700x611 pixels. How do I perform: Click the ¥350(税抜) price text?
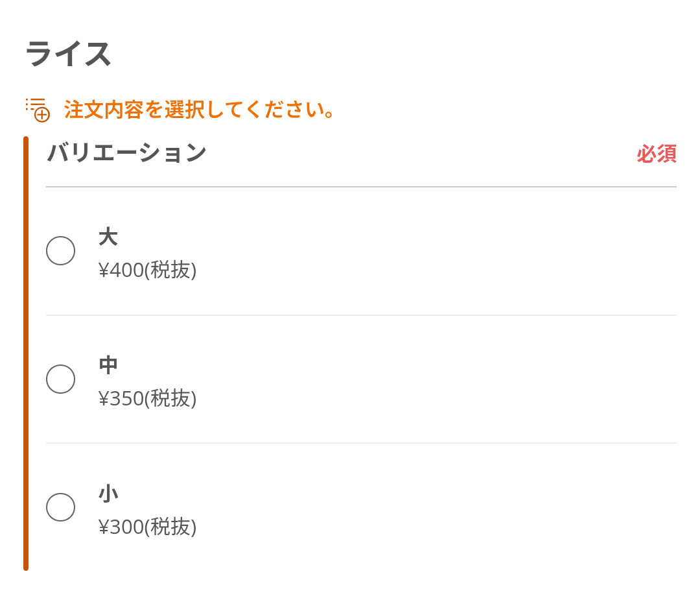[x=147, y=398]
